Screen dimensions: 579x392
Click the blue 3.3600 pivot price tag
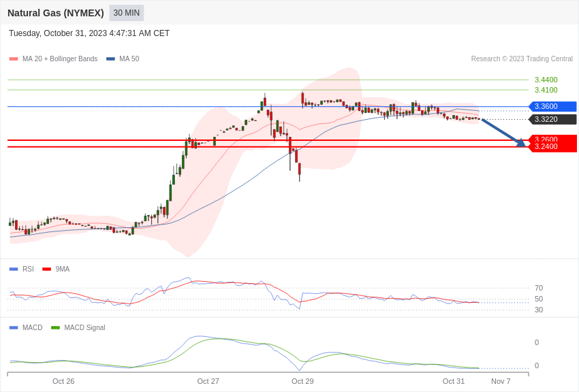coord(553,107)
